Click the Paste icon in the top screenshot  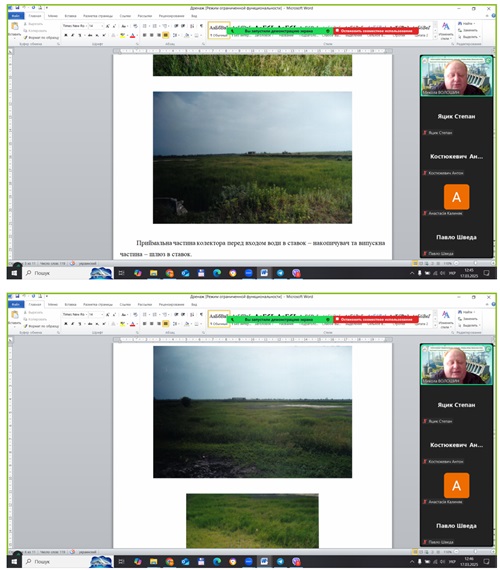pos(15,26)
